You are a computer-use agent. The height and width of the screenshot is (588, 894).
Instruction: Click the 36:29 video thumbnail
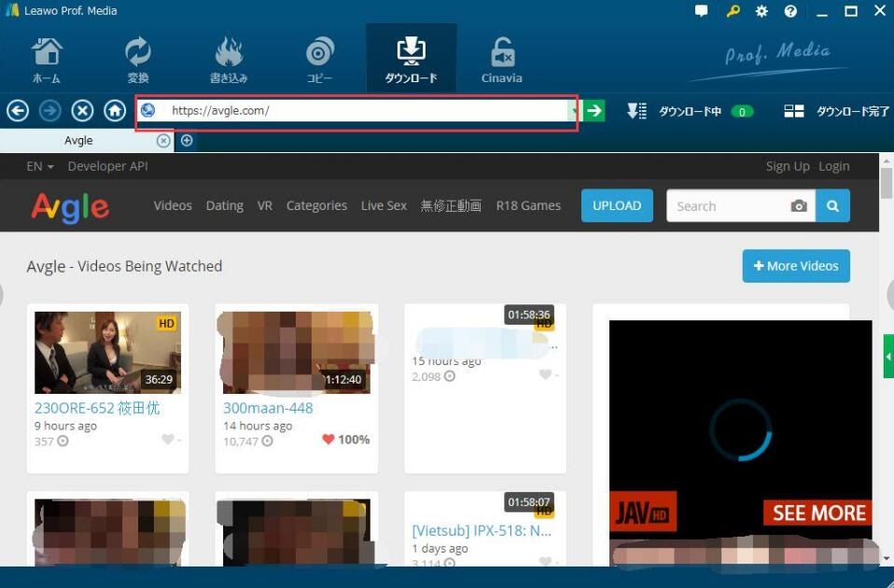(107, 353)
